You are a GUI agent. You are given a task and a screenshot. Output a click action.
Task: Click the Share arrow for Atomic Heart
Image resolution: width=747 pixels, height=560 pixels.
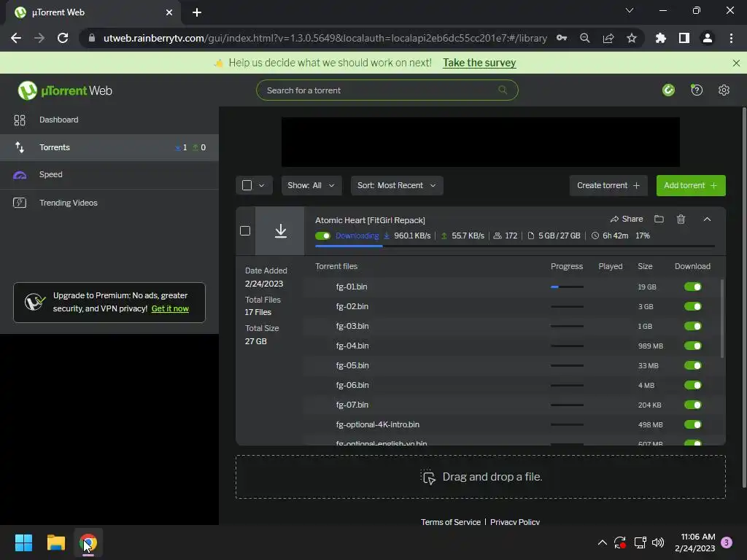coord(627,219)
